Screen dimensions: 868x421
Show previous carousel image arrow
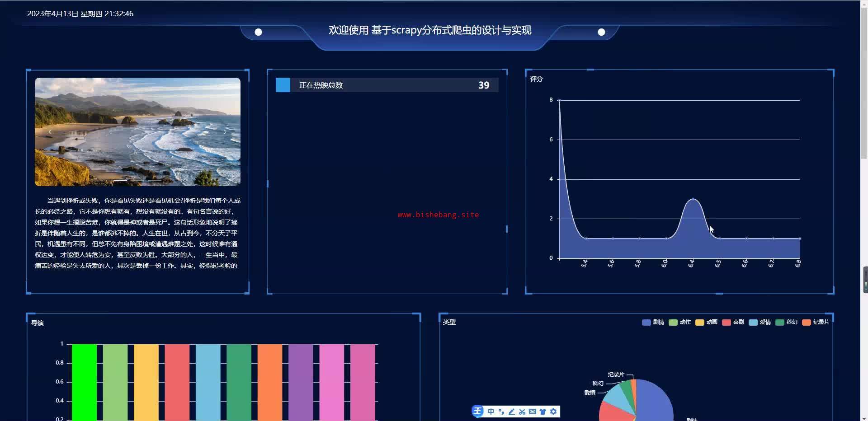tap(50, 131)
